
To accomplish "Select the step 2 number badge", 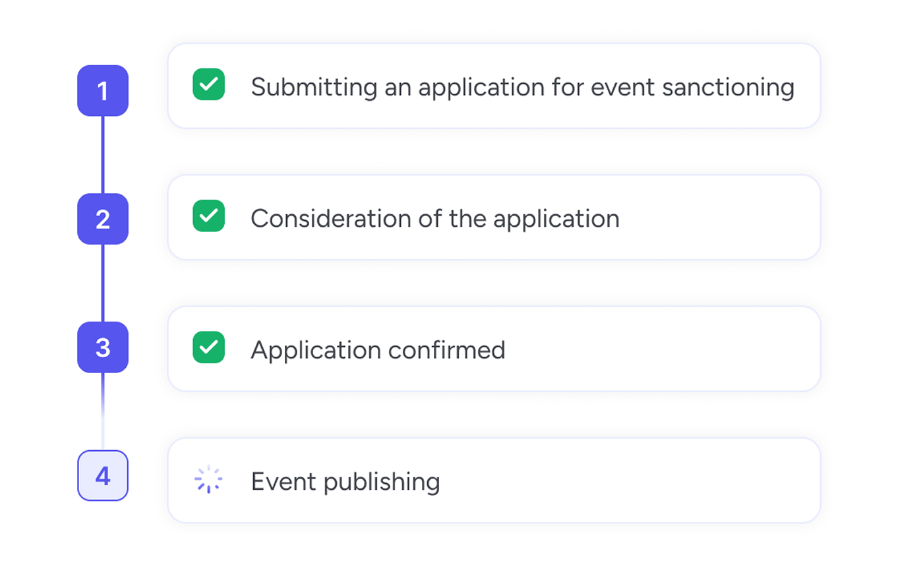I will [x=103, y=219].
